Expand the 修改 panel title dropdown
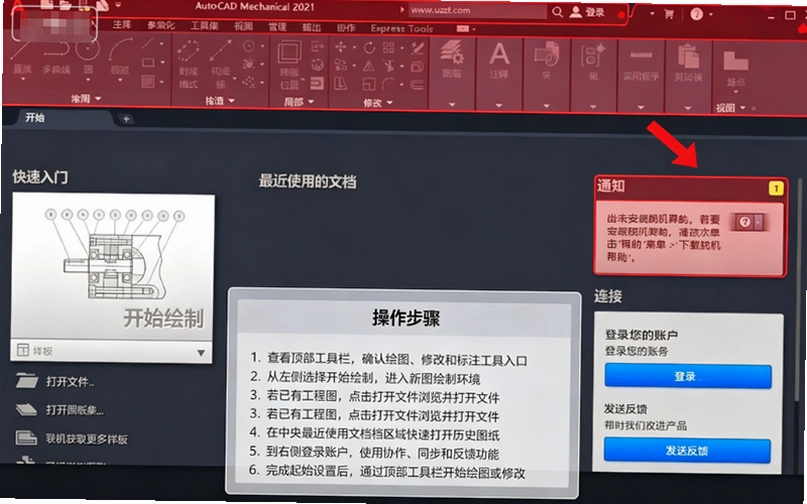Image resolution: width=807 pixels, height=504 pixels. 390,103
